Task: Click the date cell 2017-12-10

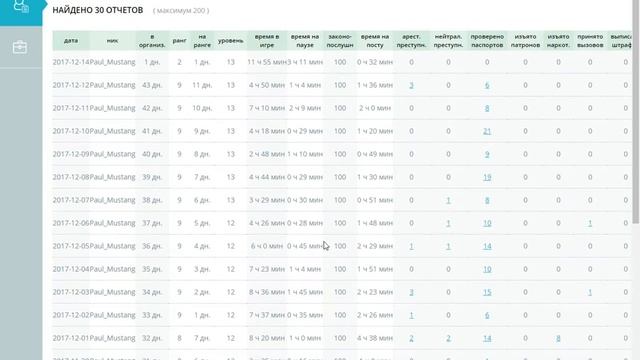Action: tap(71, 131)
